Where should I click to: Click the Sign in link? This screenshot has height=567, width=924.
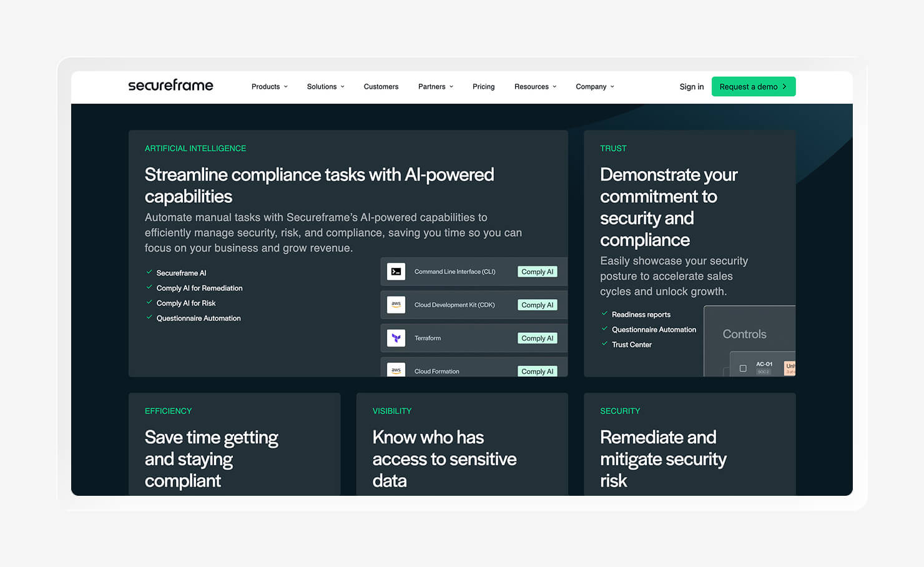coord(691,87)
